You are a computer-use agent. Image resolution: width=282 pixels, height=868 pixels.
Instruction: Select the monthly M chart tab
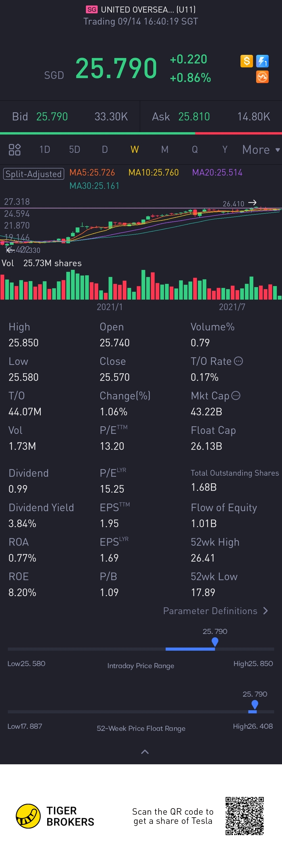[164, 149]
